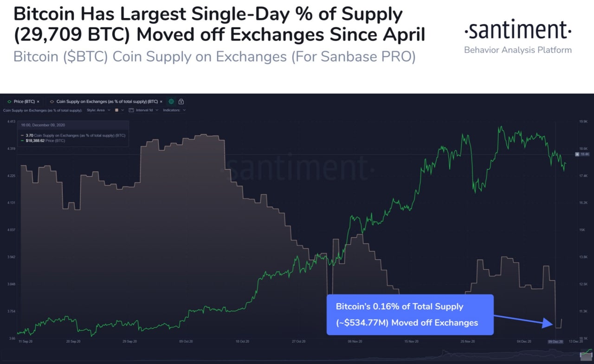Click Coin Supply metric diamond icon
The height and width of the screenshot is (364, 594).
pyautogui.click(x=52, y=101)
